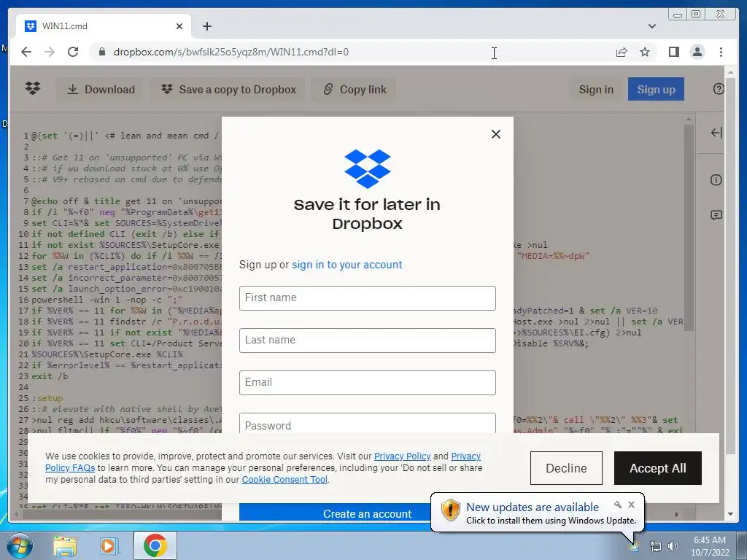Open the first Privacy Policy link
747x560 pixels.
[402, 456]
